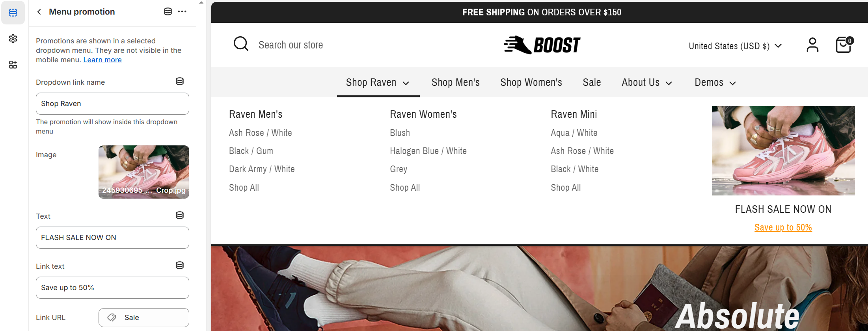
Task: Select the Blush link
Action: pyautogui.click(x=400, y=133)
